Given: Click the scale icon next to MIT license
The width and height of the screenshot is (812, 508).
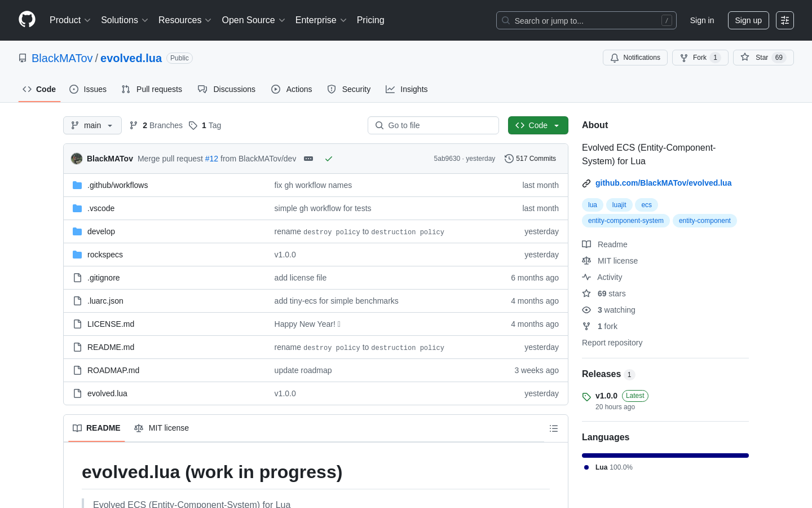Looking at the screenshot, I should (586, 261).
